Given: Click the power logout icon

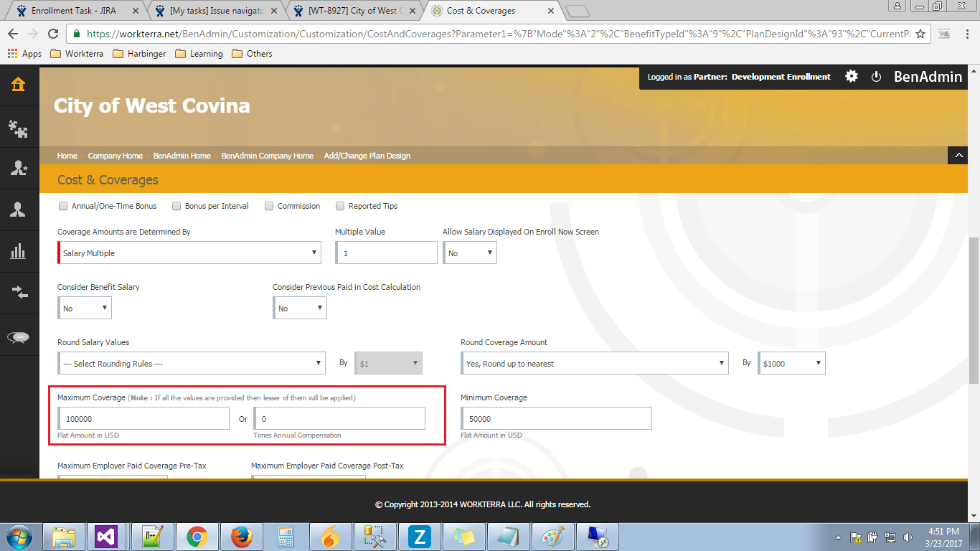Looking at the screenshot, I should point(876,77).
